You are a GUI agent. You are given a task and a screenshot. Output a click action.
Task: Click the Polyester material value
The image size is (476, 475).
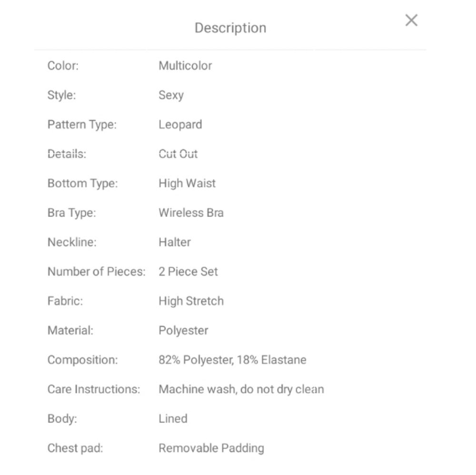point(183,331)
